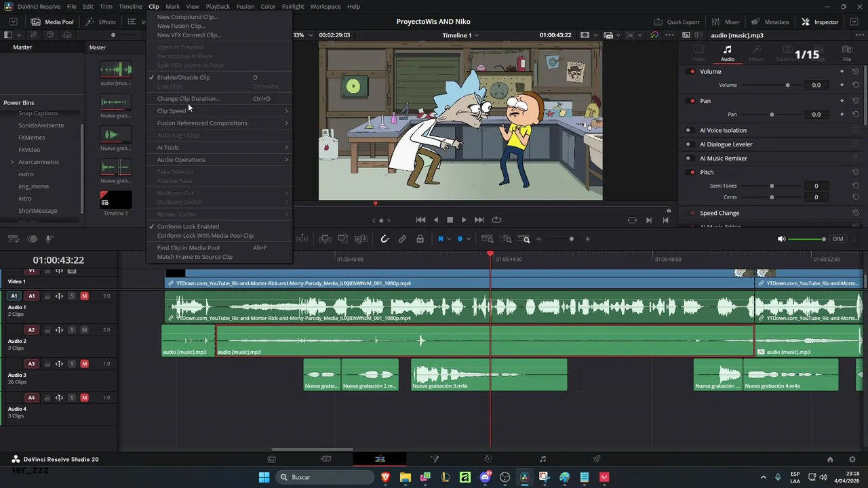Viewport: 868px width, 488px height.
Task: Mute Audio 2 track M button
Action: tap(84, 330)
